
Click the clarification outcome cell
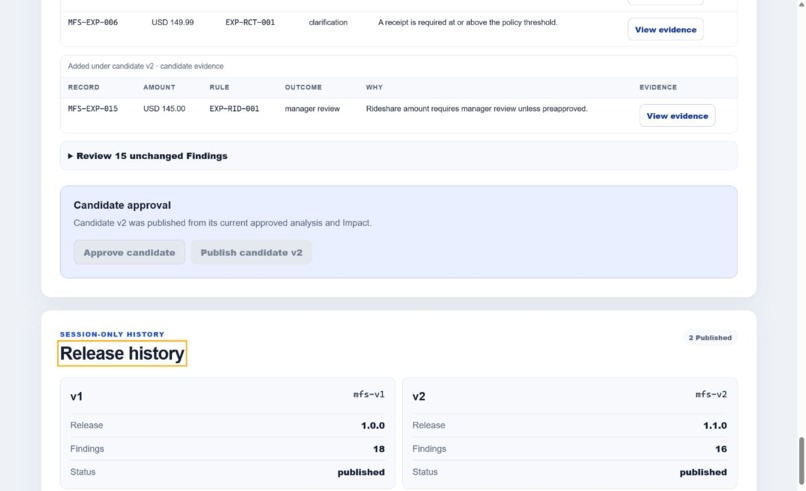[328, 22]
